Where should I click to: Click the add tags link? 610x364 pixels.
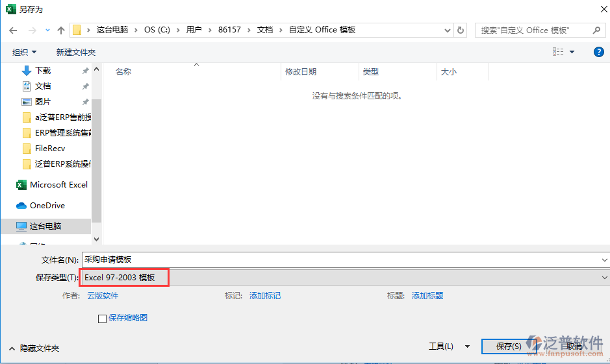click(x=265, y=296)
